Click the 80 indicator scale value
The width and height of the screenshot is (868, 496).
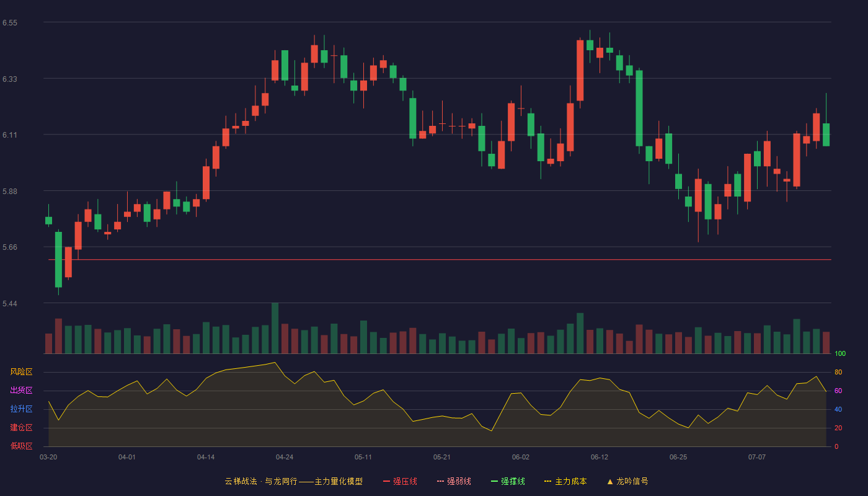click(838, 372)
